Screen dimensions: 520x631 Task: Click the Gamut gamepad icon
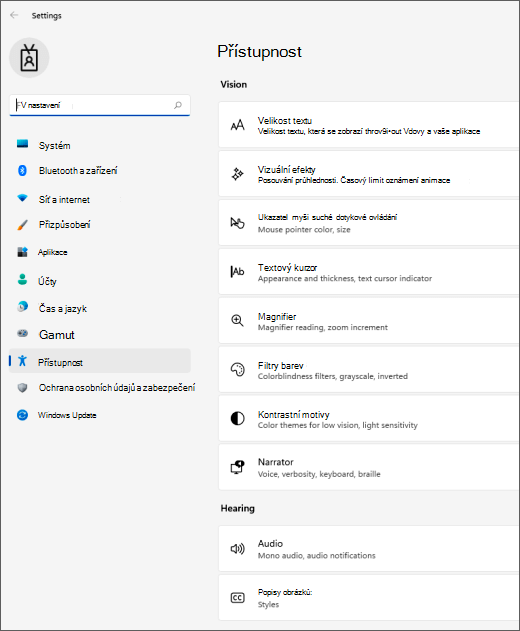point(23,333)
